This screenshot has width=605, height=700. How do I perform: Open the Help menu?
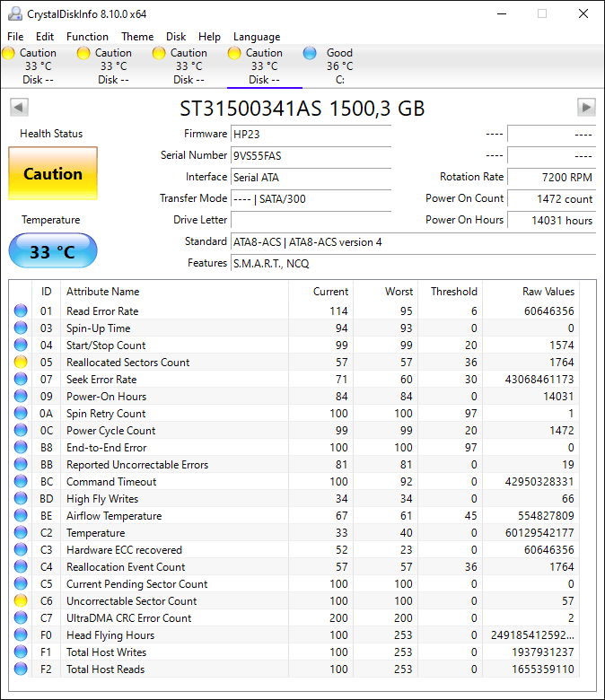[209, 37]
